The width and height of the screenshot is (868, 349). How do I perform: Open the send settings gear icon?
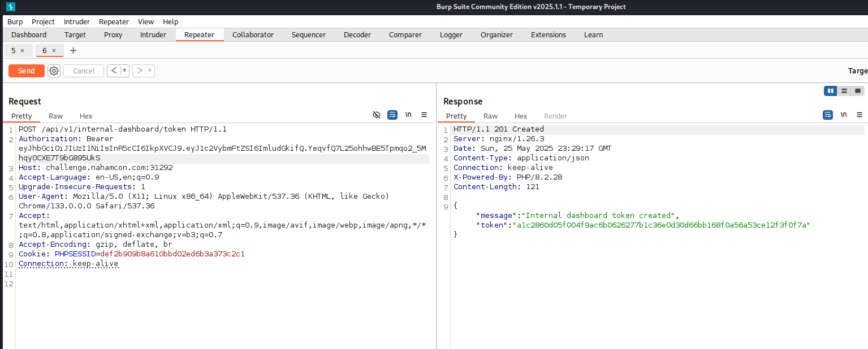click(x=54, y=71)
